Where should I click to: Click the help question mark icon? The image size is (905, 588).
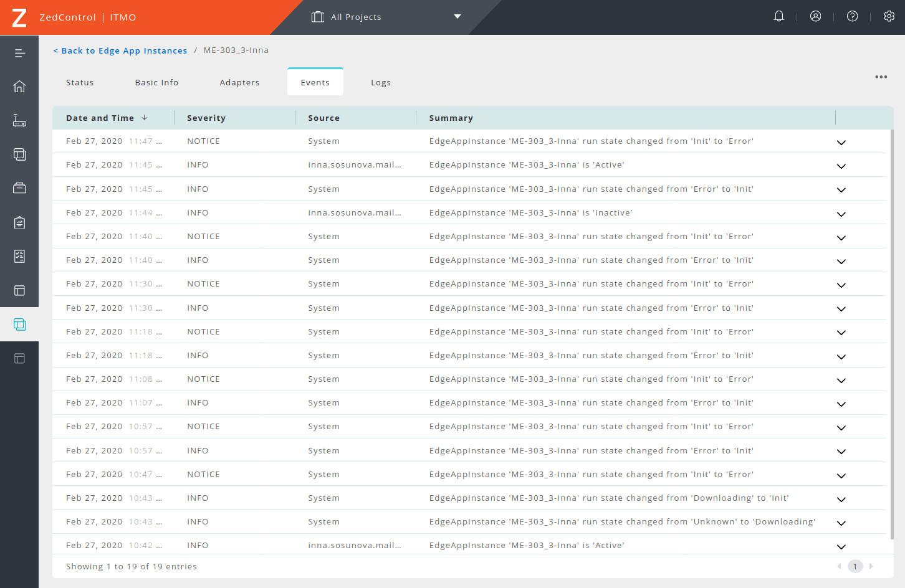tap(852, 17)
